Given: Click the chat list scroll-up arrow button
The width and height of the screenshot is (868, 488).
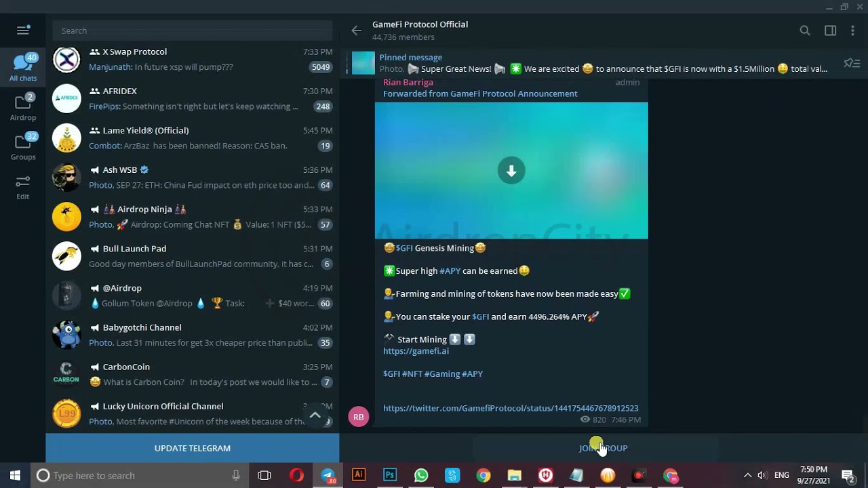Looking at the screenshot, I should coord(315,415).
